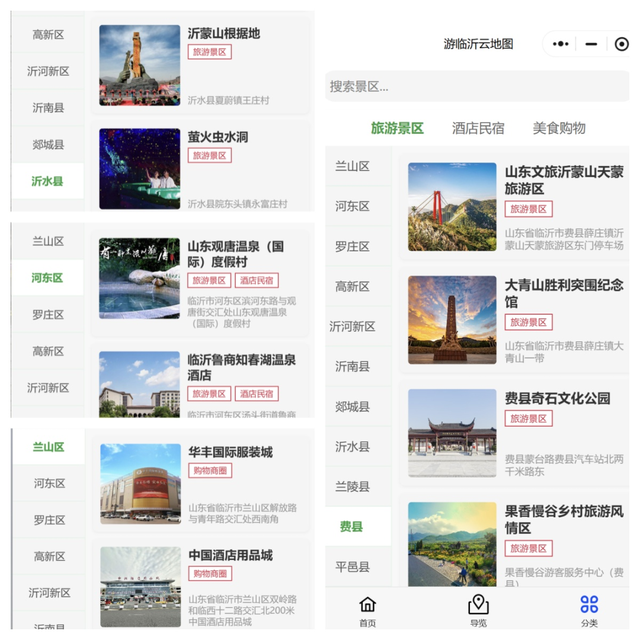
Task: Click the circular close mini program icon
Action: pyautogui.click(x=621, y=44)
